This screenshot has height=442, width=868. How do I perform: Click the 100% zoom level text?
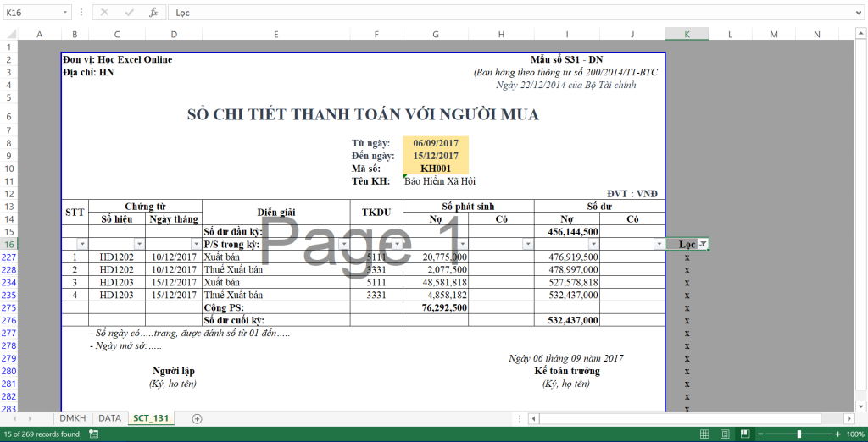tap(854, 434)
